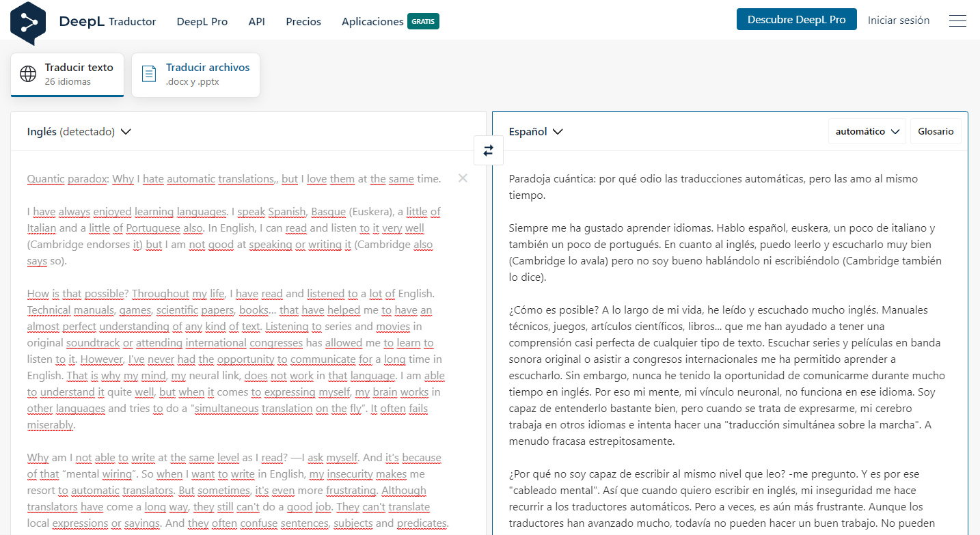Click the source word 'miserably.'
The width and height of the screenshot is (980, 535).
tap(51, 425)
